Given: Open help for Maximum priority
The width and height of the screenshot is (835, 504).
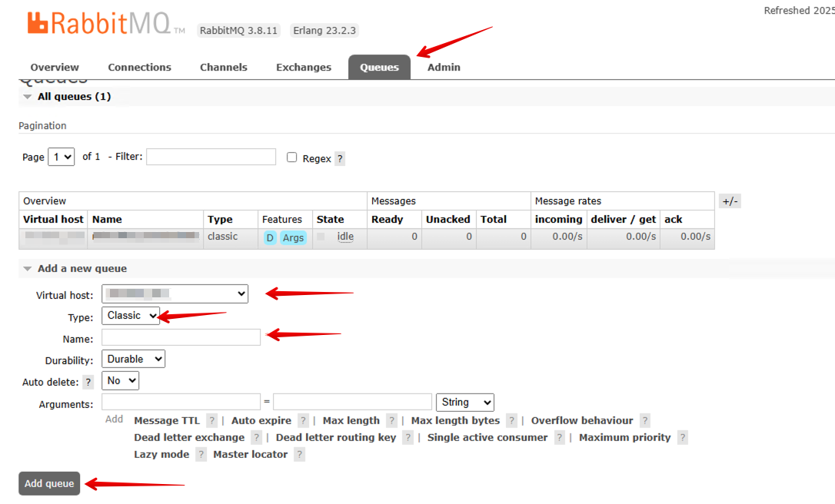Looking at the screenshot, I should pos(682,438).
